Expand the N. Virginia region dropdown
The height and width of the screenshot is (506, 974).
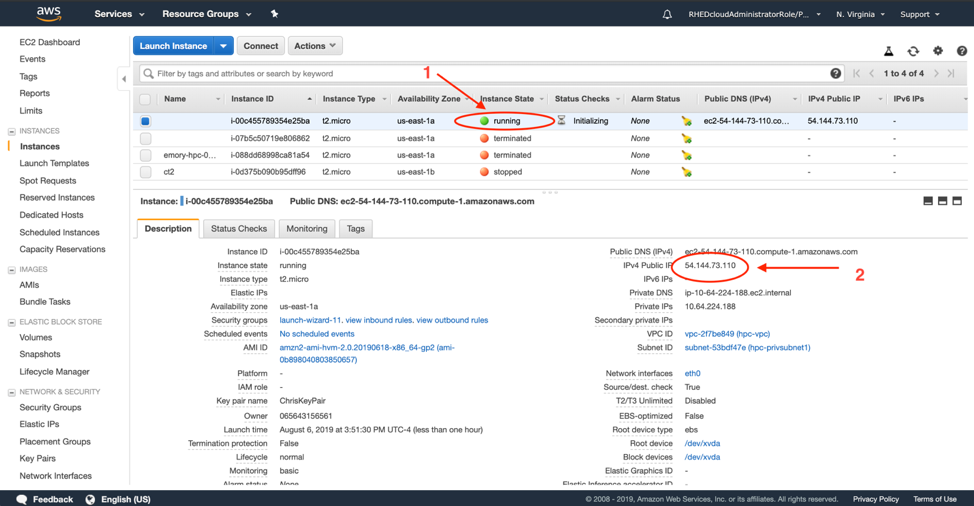click(x=860, y=15)
